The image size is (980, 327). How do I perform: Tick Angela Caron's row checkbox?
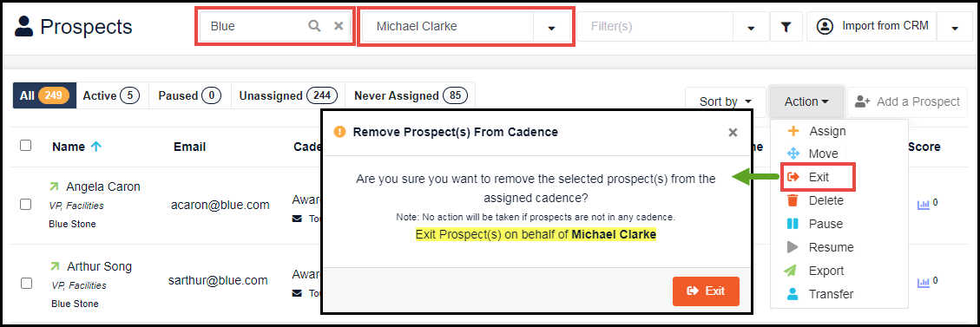(26, 204)
